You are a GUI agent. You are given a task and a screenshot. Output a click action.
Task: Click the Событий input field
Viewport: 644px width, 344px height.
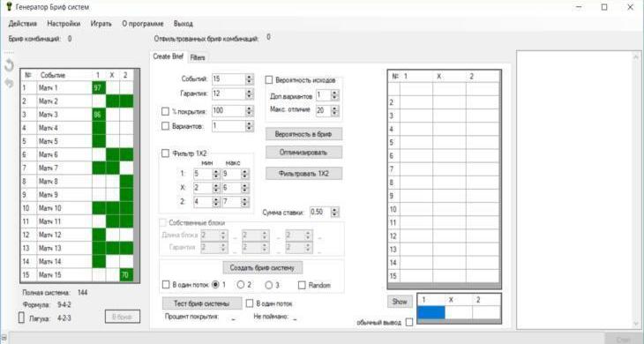tap(228, 79)
